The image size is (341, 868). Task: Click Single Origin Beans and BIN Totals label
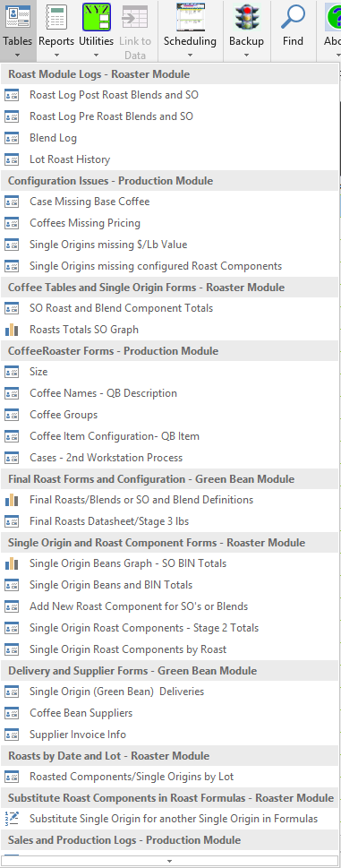(x=111, y=585)
